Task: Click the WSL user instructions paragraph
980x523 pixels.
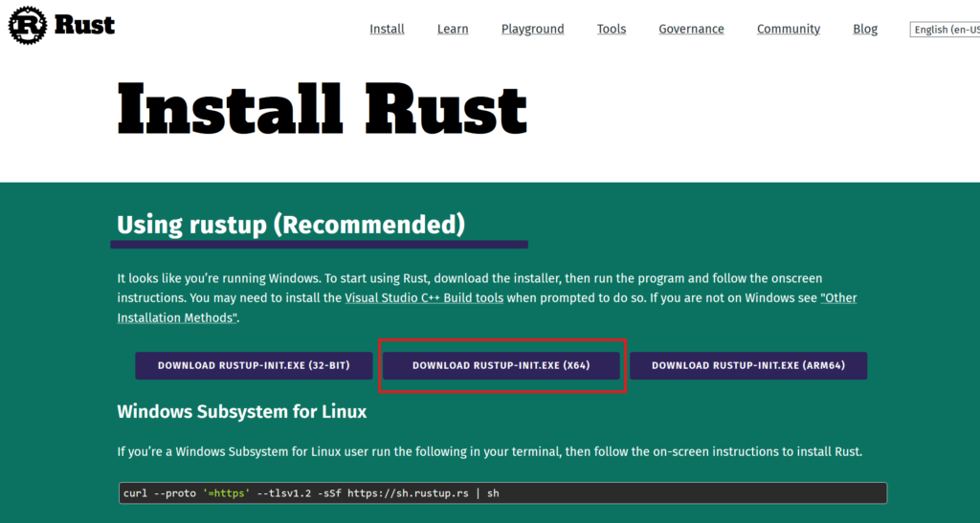Action: pyautogui.click(x=489, y=451)
